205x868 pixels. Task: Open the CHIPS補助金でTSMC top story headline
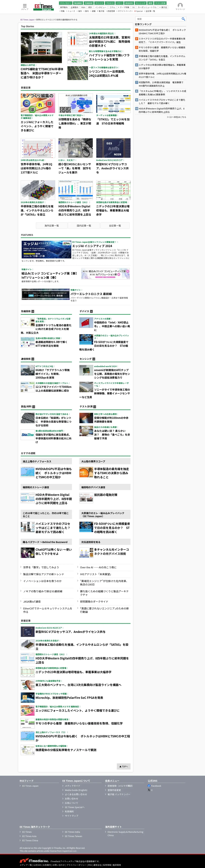(x=42, y=73)
